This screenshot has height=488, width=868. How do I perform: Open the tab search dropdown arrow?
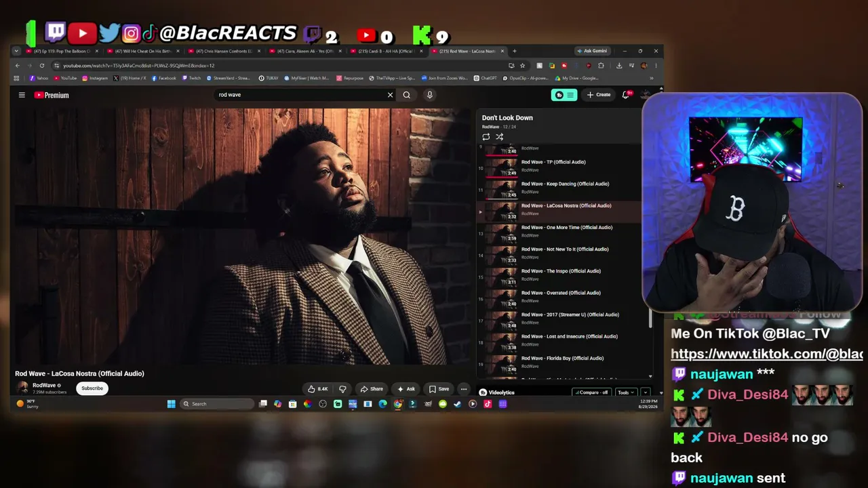click(16, 51)
